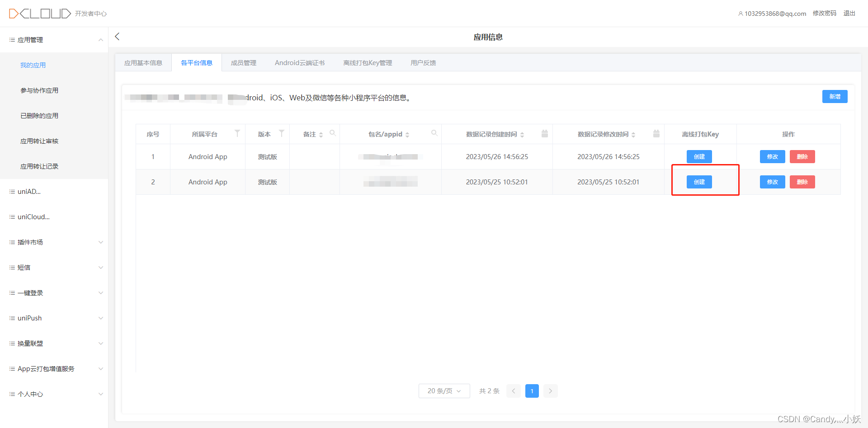This screenshot has width=868, height=428.
Task: Click the back arrow beside 应用信息
Action: coord(117,37)
